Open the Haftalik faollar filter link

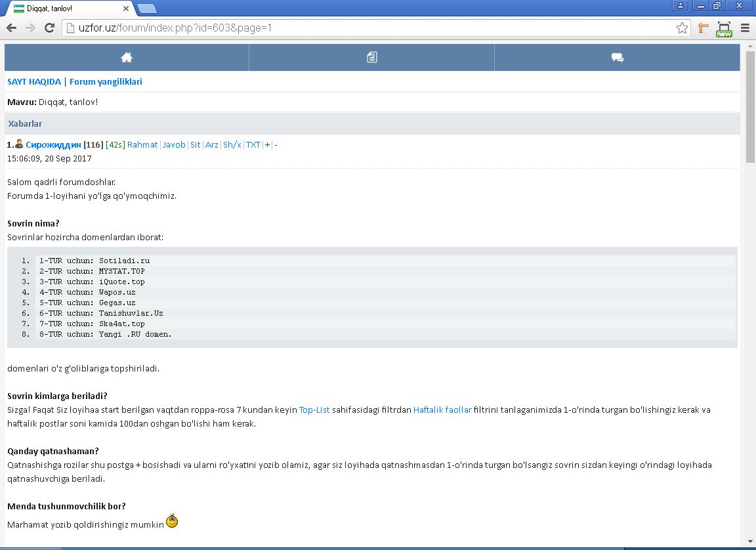[442, 410]
